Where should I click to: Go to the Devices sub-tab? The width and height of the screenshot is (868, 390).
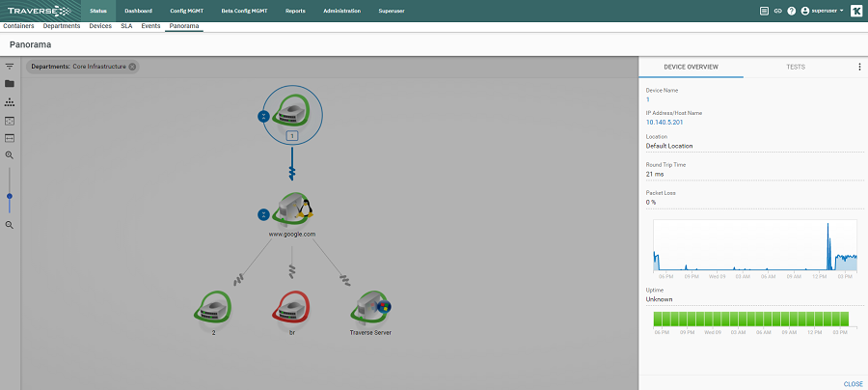click(x=100, y=26)
